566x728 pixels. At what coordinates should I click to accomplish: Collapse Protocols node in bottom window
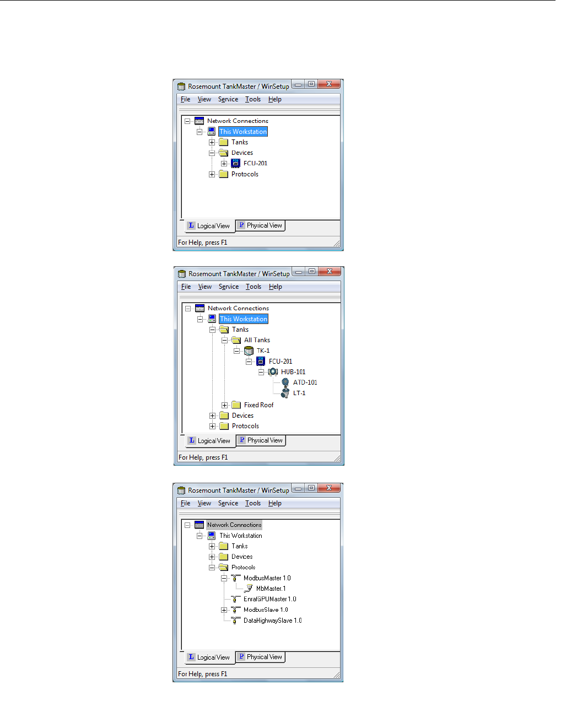pos(212,567)
